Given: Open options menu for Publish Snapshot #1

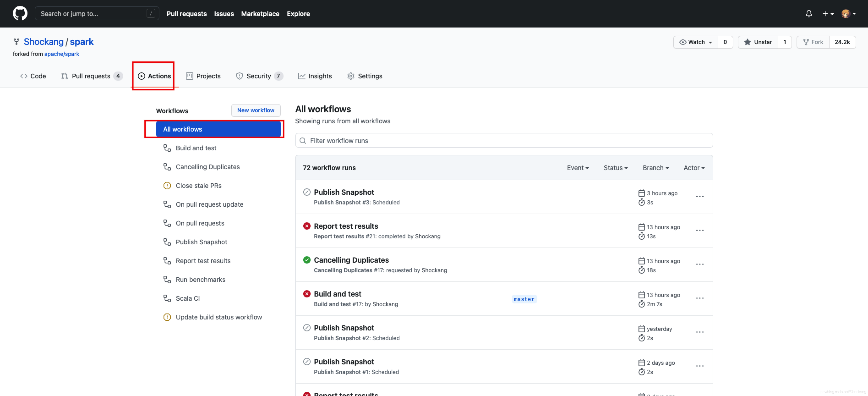Looking at the screenshot, I should click(699, 366).
